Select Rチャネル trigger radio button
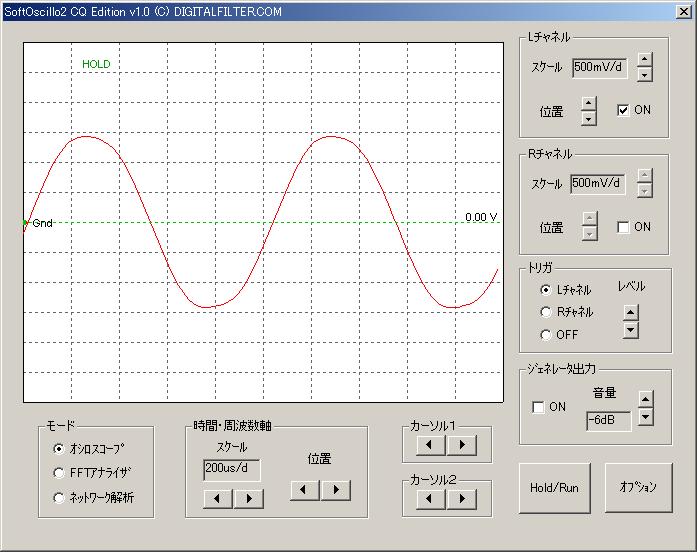The height and width of the screenshot is (552, 697). click(546, 312)
